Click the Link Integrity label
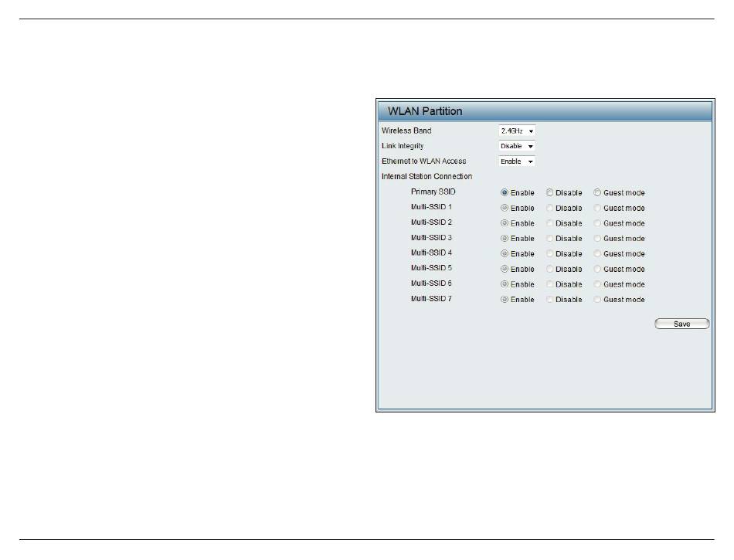This screenshot has width=734, height=560. [x=403, y=146]
